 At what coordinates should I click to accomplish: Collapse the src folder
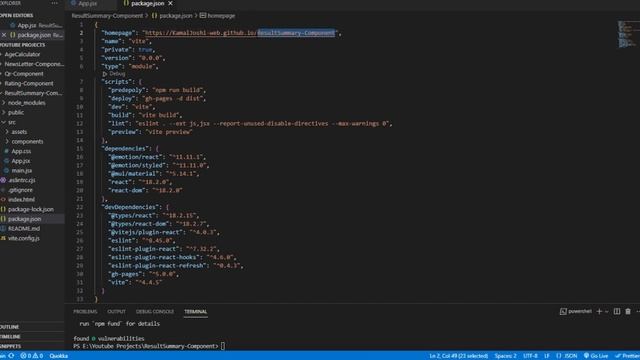pos(11,122)
